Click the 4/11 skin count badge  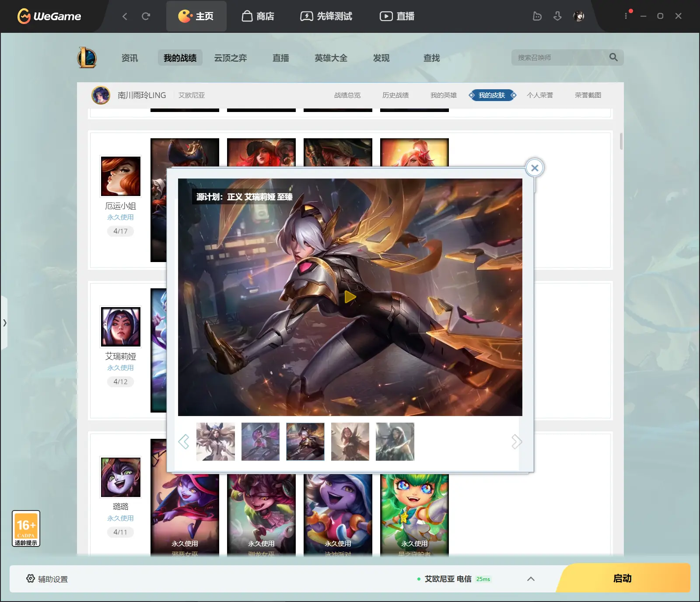[x=121, y=532]
